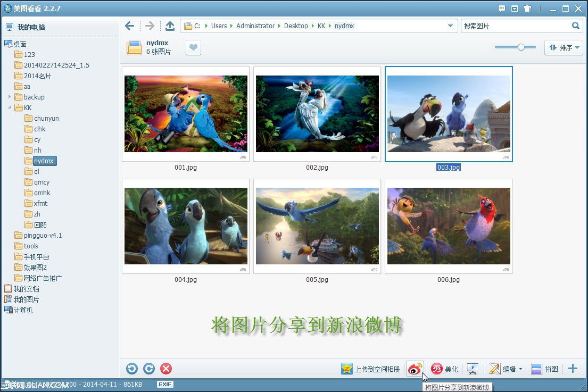Upload to Qzone album

(x=370, y=369)
